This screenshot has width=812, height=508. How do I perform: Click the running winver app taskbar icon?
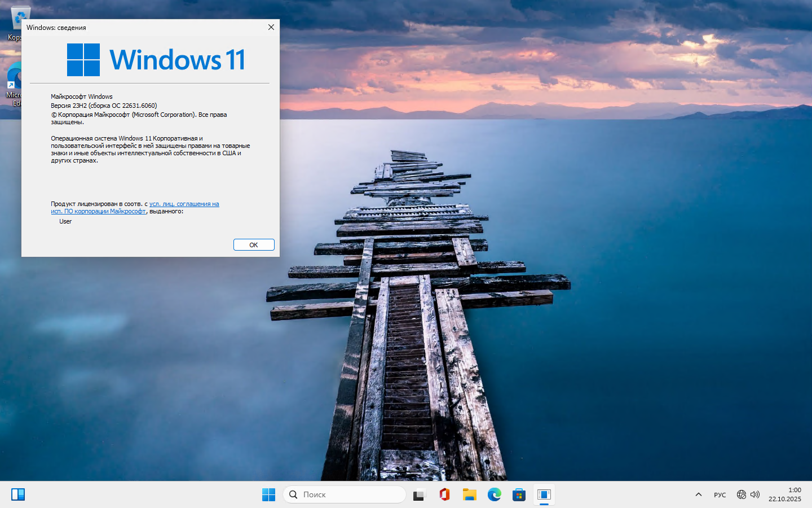click(544, 494)
